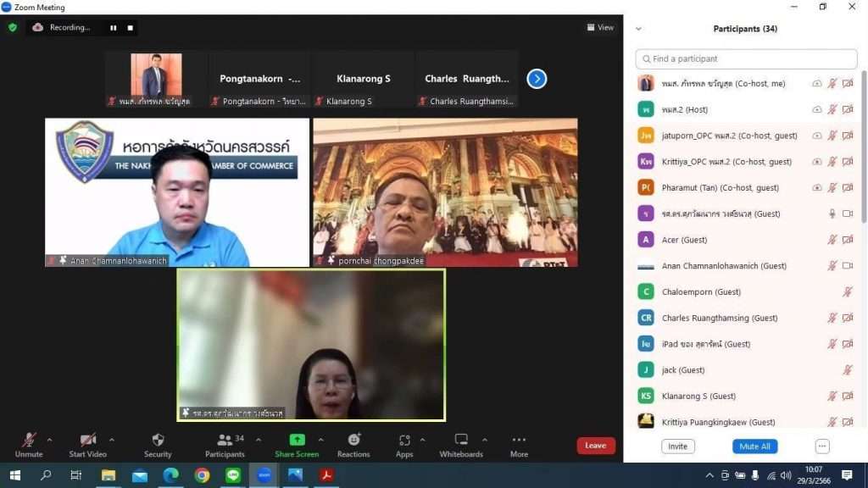This screenshot has height=488, width=868.
Task: Click recording cloud icon for Pharamut (Tan)
Action: click(816, 187)
